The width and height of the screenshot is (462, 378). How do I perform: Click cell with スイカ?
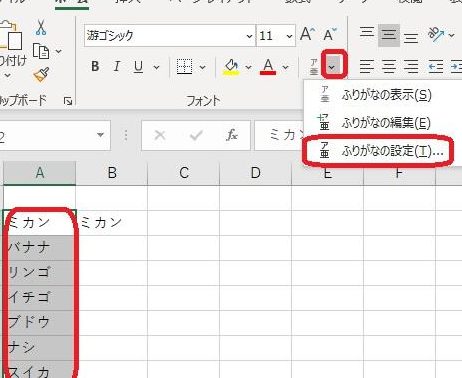(x=40, y=370)
